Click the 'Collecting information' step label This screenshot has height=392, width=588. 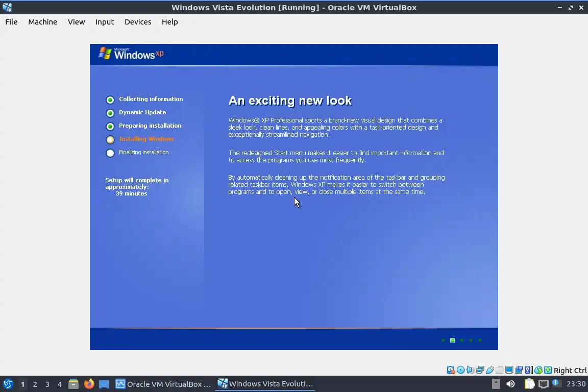tap(151, 99)
